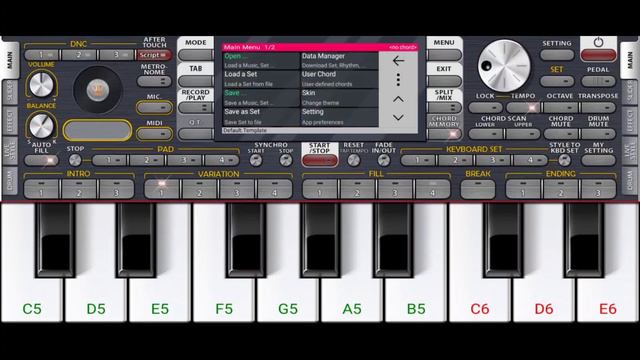Toggle the Chord Memory button
The image size is (640, 360).
444,134
